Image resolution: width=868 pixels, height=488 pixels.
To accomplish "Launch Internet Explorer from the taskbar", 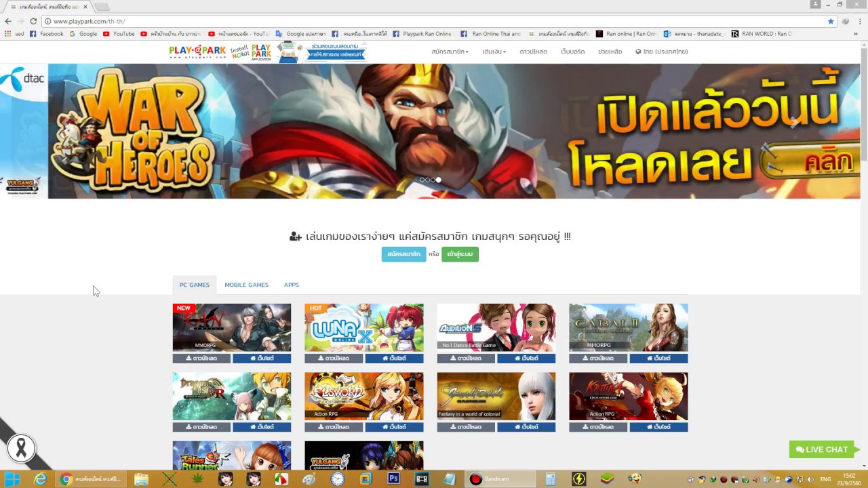I will 41,479.
